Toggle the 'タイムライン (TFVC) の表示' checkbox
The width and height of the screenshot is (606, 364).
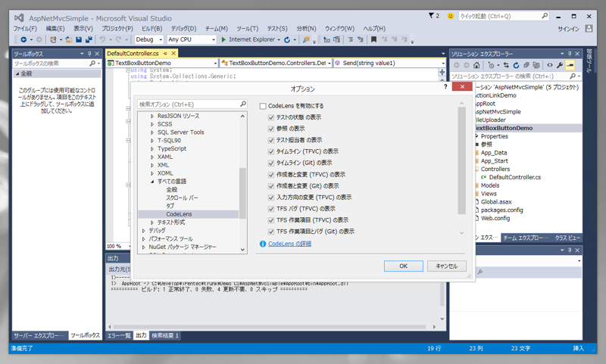pos(271,151)
